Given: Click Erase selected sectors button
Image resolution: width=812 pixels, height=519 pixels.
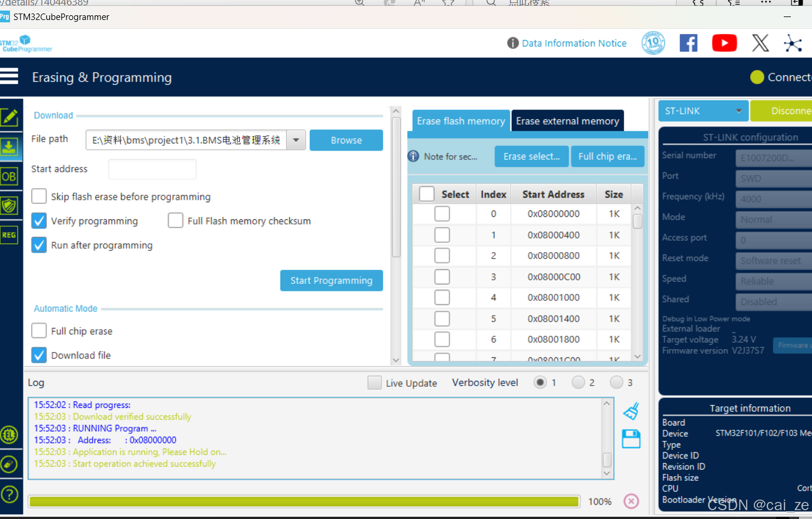Looking at the screenshot, I should [532, 156].
